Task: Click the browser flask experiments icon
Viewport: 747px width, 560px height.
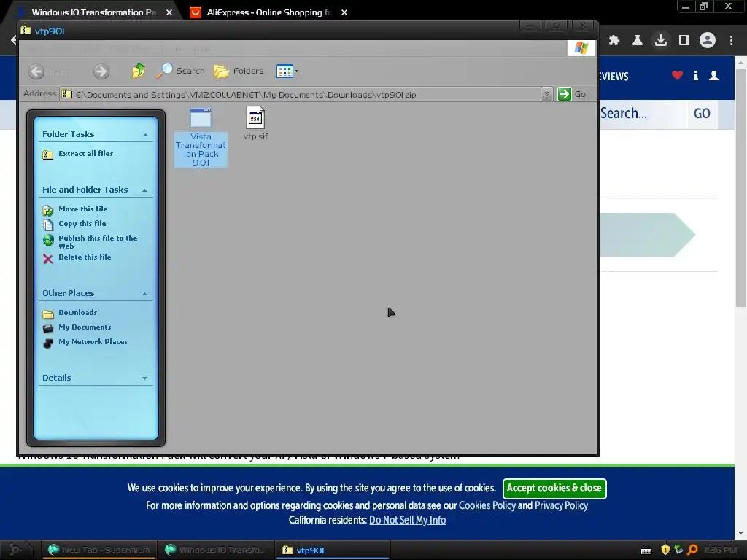Action: 638,41
